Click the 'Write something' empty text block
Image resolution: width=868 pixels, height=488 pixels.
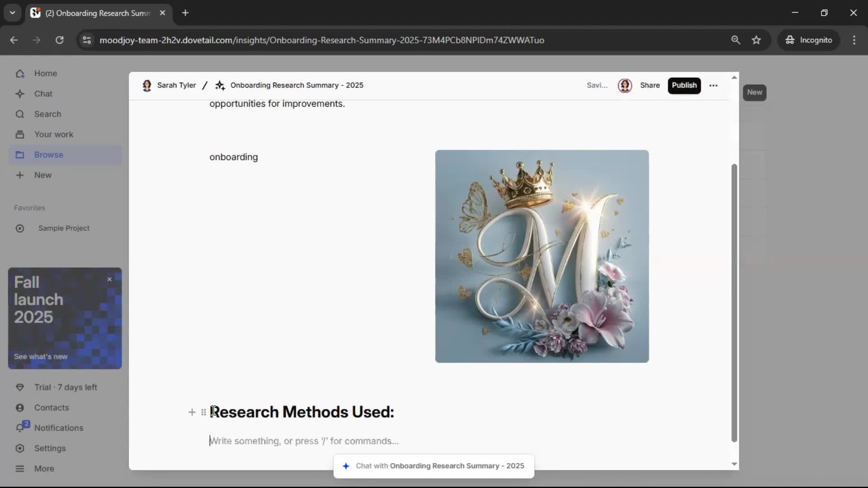[304, 441]
